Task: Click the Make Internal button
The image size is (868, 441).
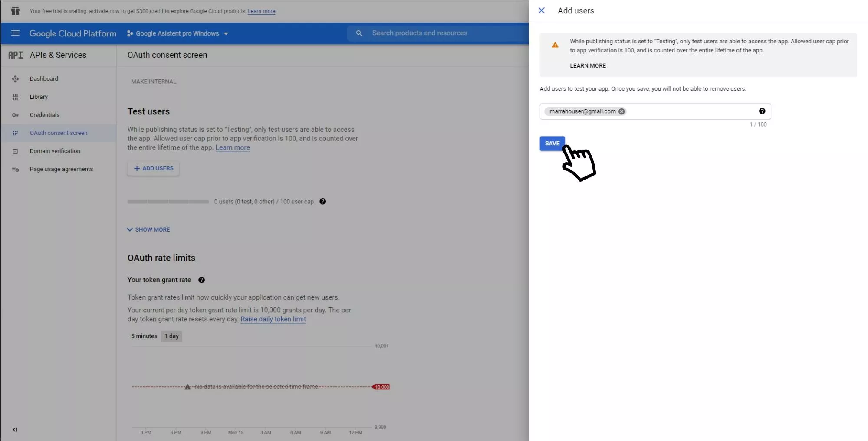Action: point(154,82)
